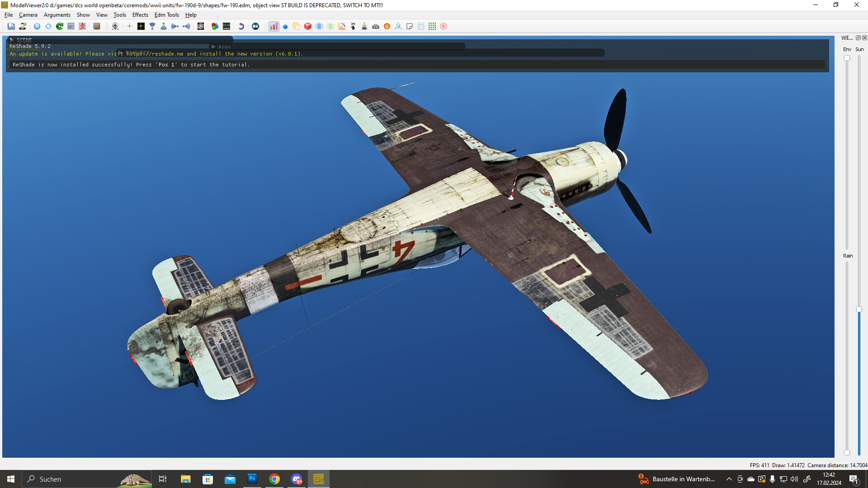Open the Edm Tools menu
This screenshot has height=488, width=868.
167,15
